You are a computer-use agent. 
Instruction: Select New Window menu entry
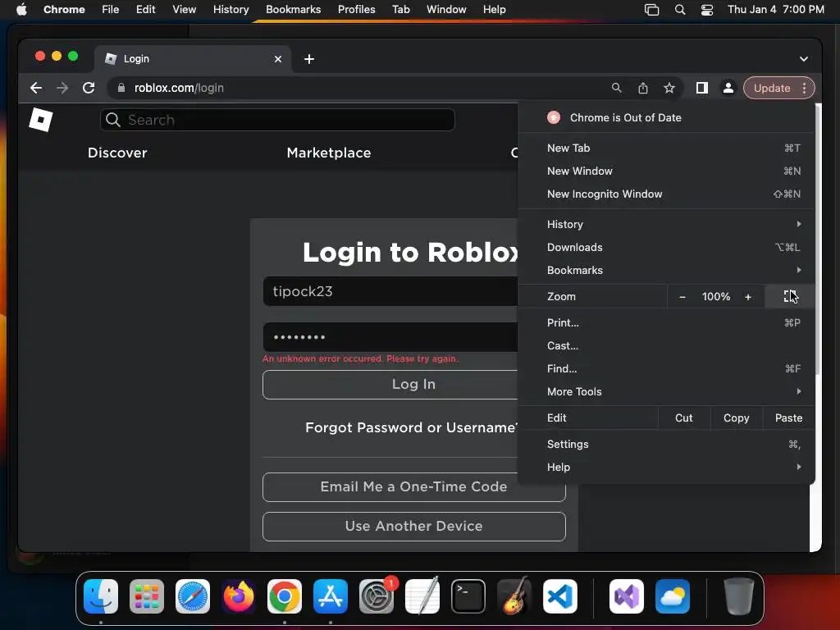point(666,171)
